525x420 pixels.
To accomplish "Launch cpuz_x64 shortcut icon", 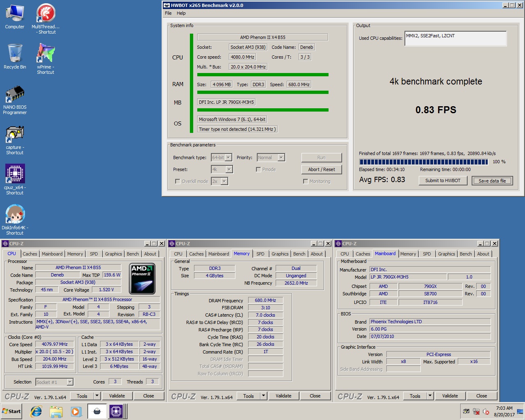I will (x=15, y=180).
